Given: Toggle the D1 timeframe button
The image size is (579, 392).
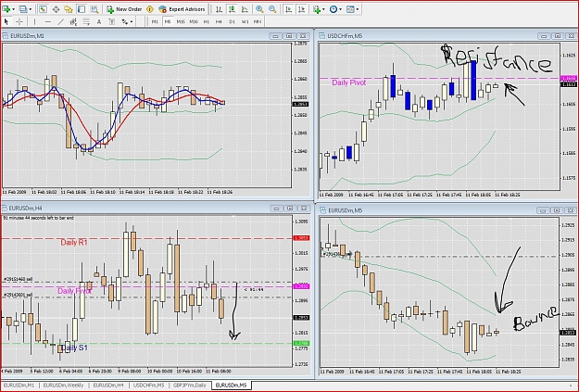Looking at the screenshot, I should coord(232,22).
